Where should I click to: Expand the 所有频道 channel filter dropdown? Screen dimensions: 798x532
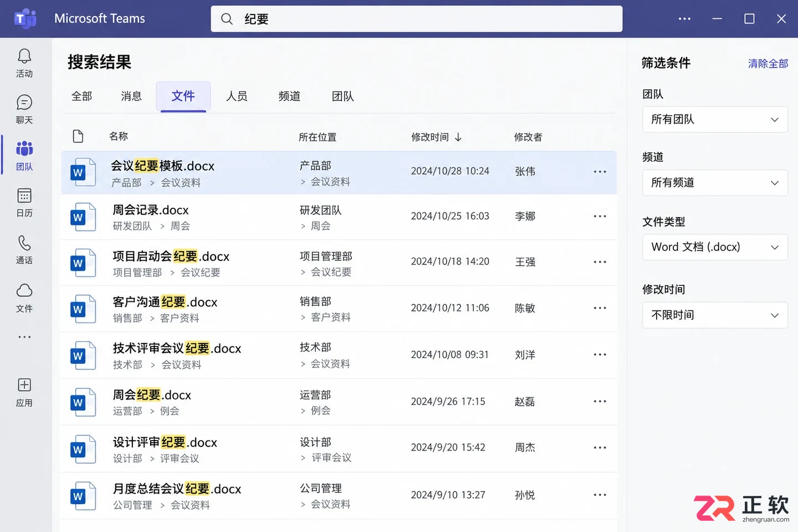tap(715, 183)
